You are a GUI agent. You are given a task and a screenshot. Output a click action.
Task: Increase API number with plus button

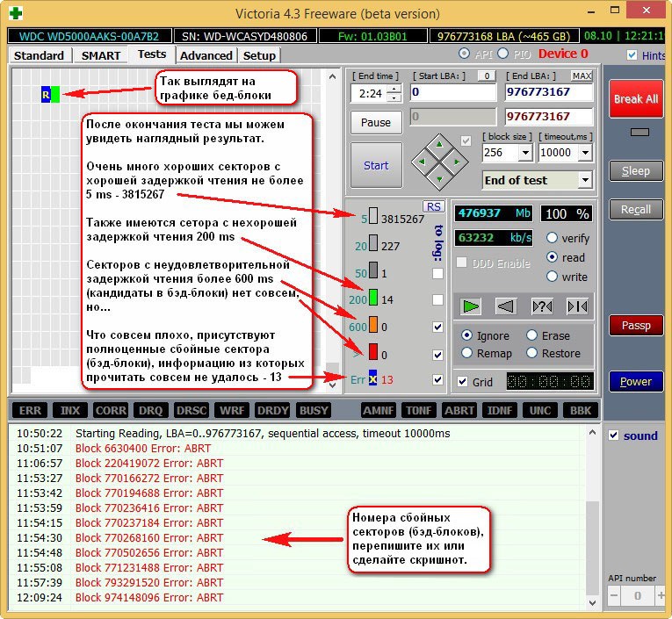point(661,595)
